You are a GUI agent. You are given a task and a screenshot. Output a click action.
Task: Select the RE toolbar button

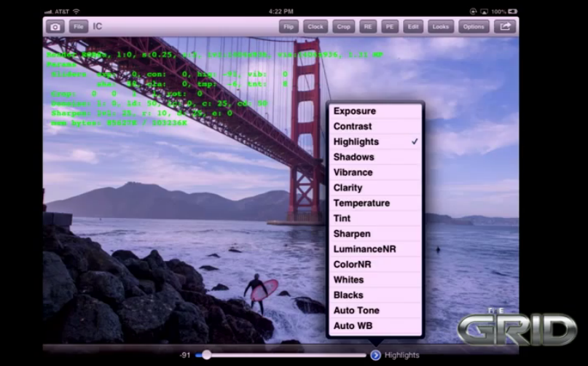click(x=368, y=26)
